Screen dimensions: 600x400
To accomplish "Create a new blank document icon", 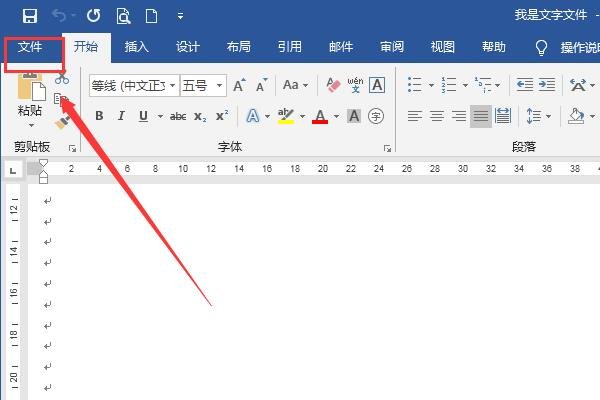I will [x=152, y=16].
